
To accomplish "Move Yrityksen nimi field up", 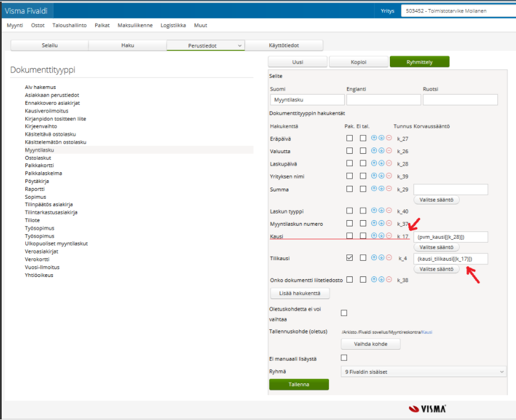I will 374,176.
